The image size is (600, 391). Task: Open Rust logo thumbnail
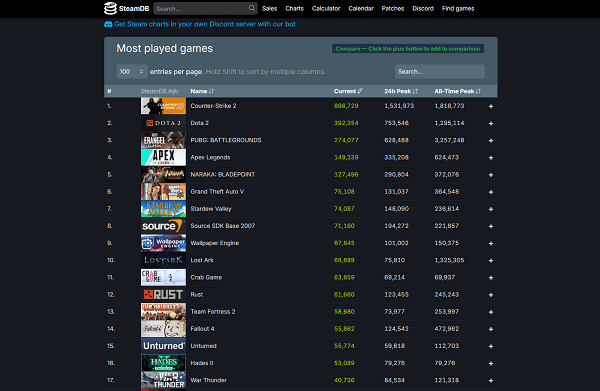point(163,294)
